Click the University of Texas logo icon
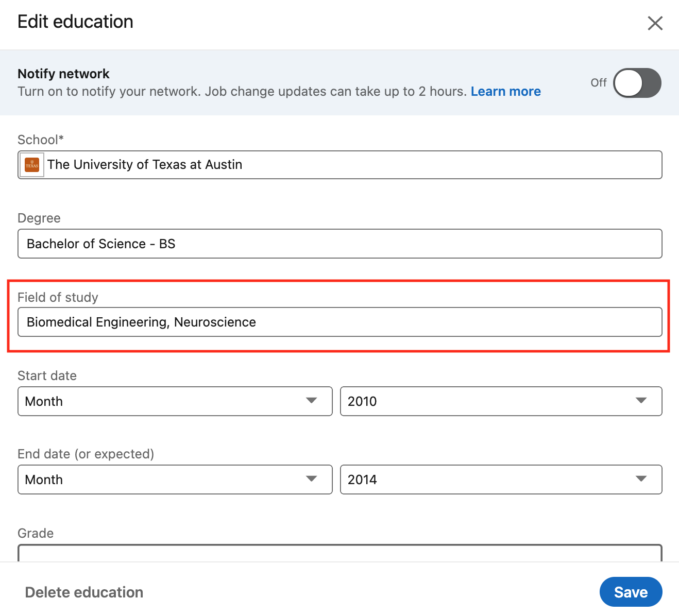The width and height of the screenshot is (679, 616). point(32,165)
